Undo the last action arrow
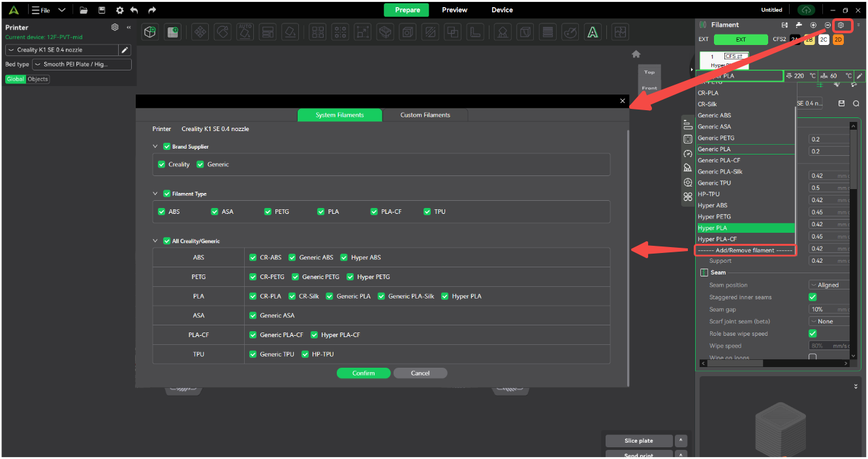The image size is (868, 459). (134, 10)
